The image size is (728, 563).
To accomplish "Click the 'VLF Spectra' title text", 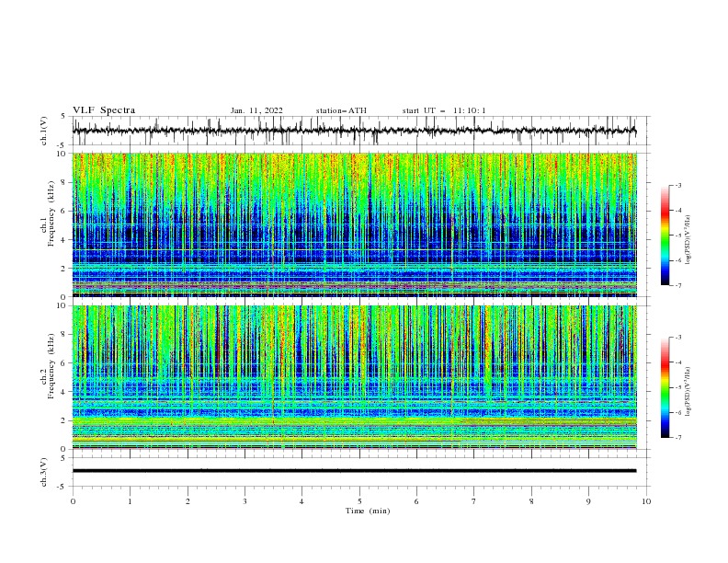I will pyautogui.click(x=104, y=110).
